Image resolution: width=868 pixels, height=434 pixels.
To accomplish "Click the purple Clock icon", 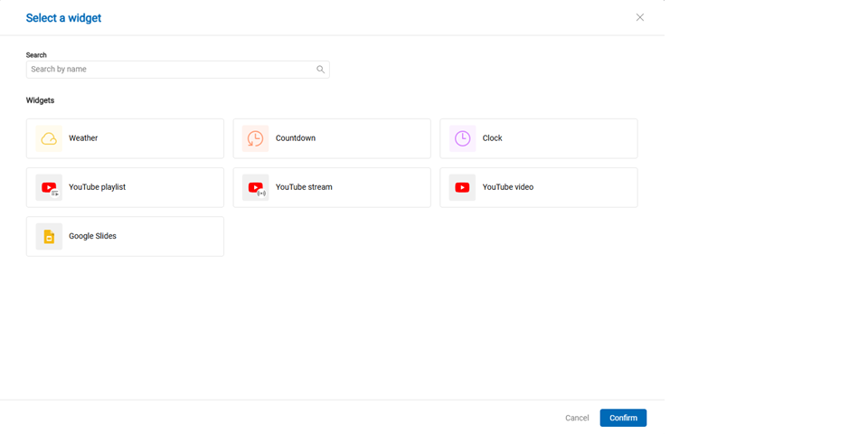I will [462, 138].
